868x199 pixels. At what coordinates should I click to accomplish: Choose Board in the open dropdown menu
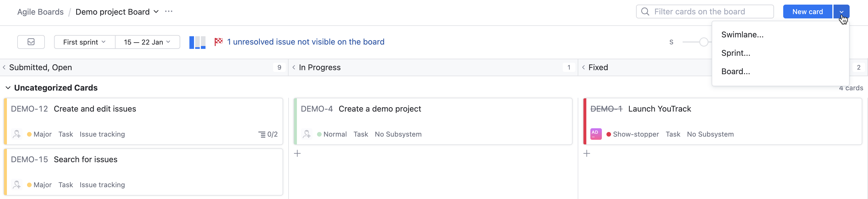point(736,71)
